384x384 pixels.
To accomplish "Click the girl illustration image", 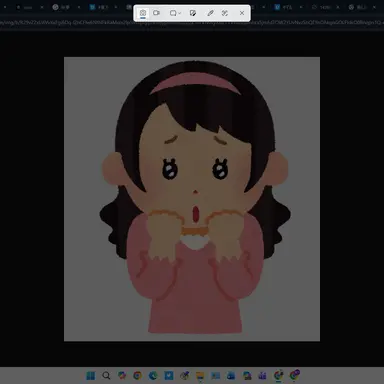I will [x=192, y=199].
